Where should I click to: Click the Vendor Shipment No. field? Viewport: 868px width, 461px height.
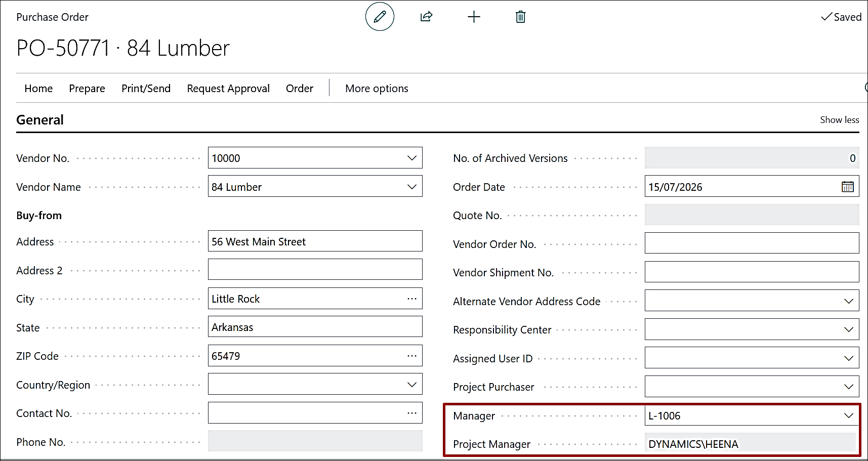[x=752, y=272]
